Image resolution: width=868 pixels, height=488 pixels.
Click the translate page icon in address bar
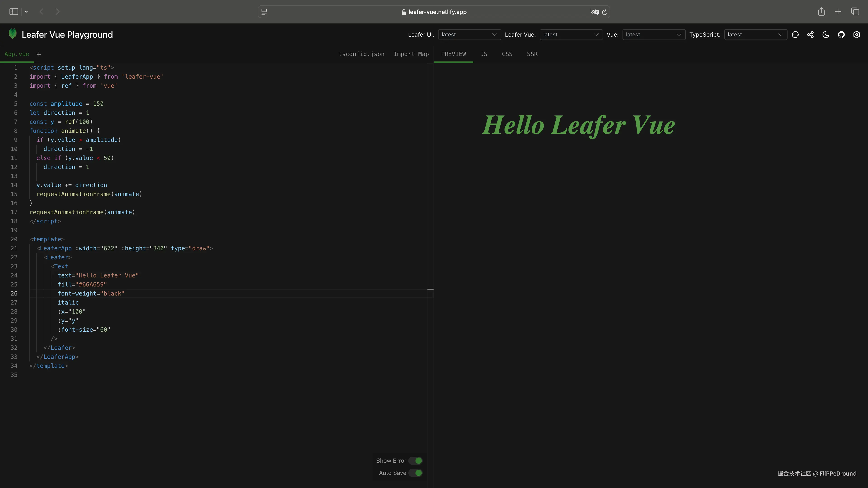tap(594, 12)
